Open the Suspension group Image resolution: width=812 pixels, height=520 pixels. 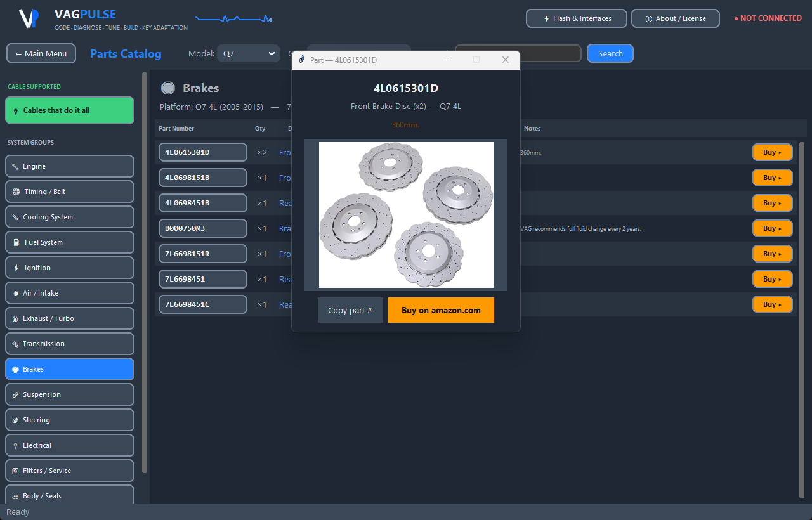[x=70, y=394]
